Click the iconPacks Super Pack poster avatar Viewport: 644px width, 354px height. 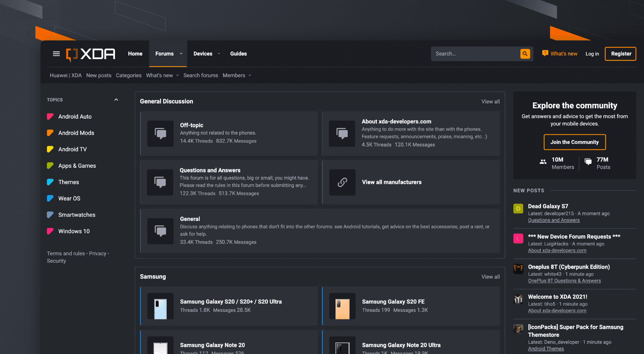tap(518, 329)
